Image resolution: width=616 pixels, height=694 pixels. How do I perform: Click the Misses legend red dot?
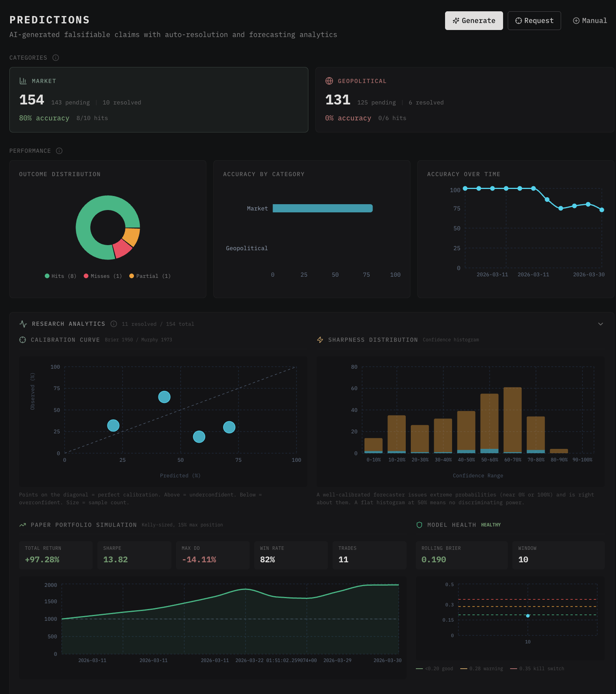pyautogui.click(x=86, y=276)
